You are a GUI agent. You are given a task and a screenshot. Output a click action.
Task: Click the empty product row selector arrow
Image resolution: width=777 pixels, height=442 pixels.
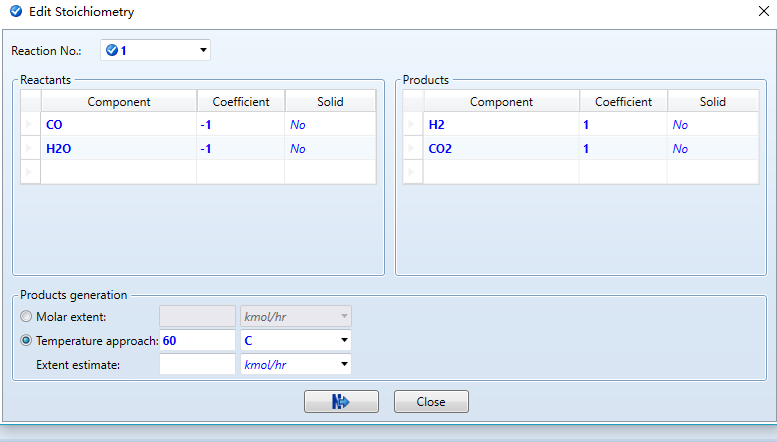point(413,172)
